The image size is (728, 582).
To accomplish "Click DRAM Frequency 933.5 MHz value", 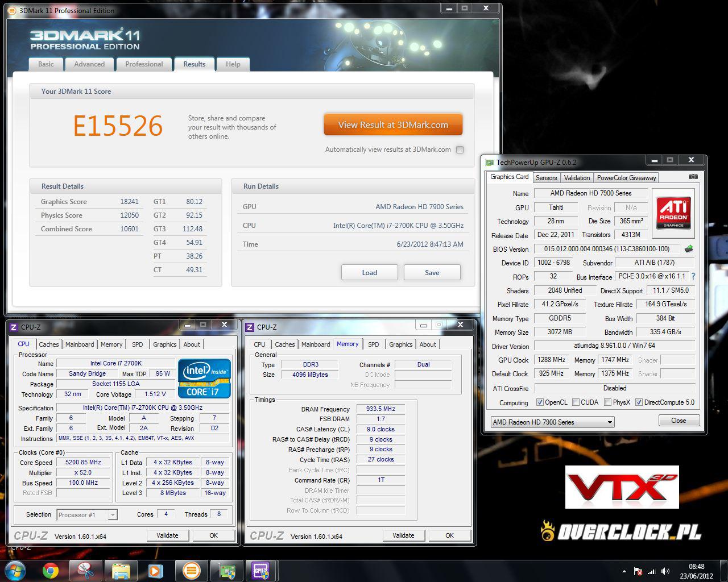I will pos(381,409).
